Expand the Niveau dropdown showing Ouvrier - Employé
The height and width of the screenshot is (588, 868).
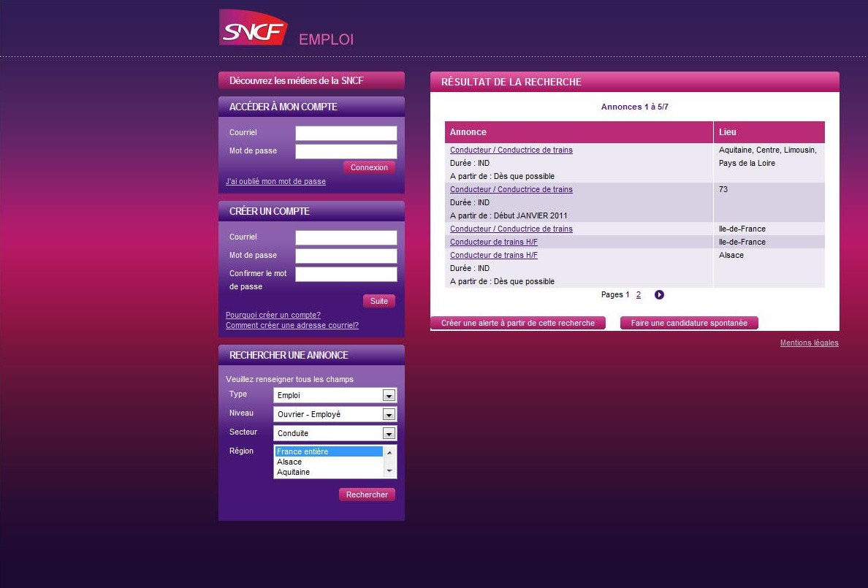[335, 414]
